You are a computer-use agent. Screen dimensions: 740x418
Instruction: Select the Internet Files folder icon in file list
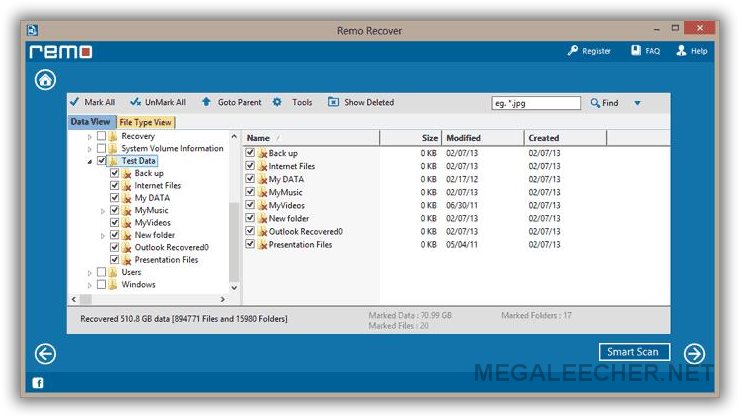pyautogui.click(x=263, y=167)
